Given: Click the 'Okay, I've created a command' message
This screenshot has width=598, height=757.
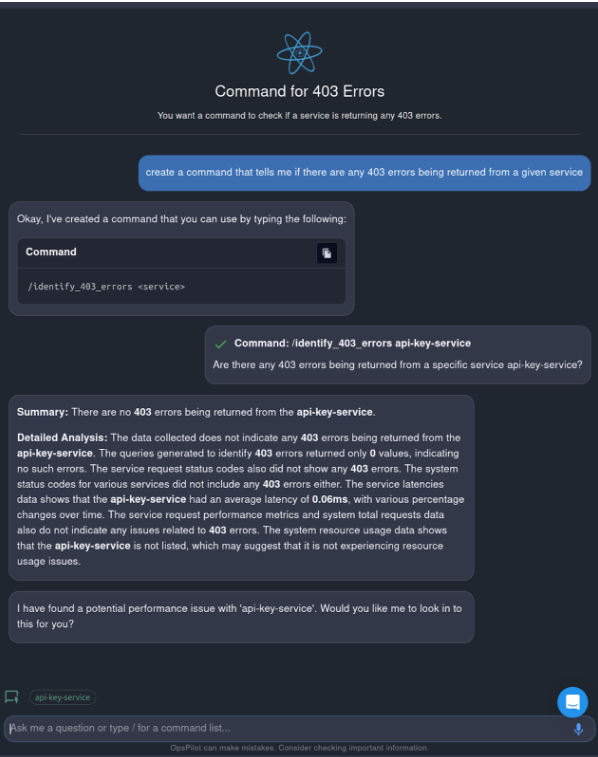Looking at the screenshot, I should click(x=181, y=219).
